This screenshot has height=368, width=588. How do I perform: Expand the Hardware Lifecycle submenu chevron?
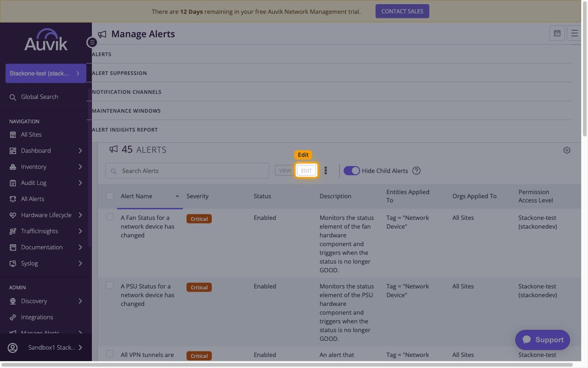80,215
